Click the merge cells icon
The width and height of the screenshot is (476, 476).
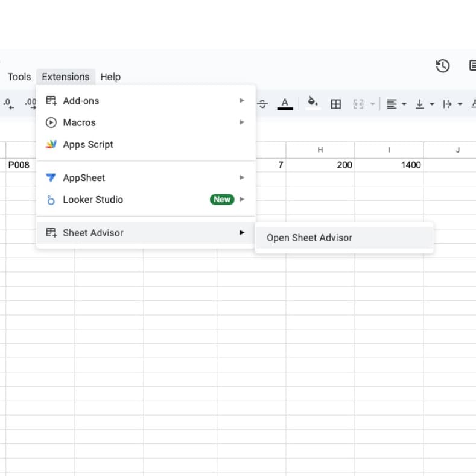click(358, 104)
